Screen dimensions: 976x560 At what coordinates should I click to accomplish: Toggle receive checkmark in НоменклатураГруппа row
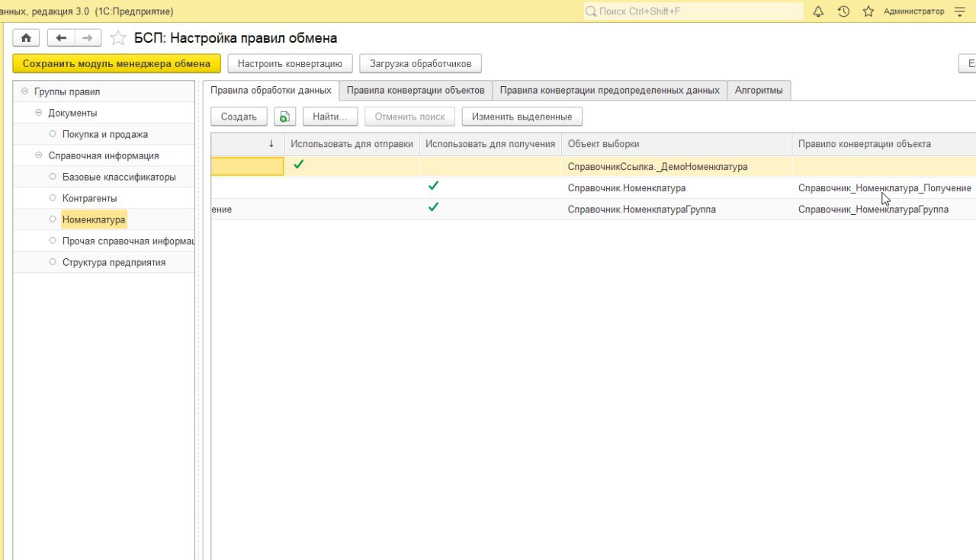click(x=434, y=206)
